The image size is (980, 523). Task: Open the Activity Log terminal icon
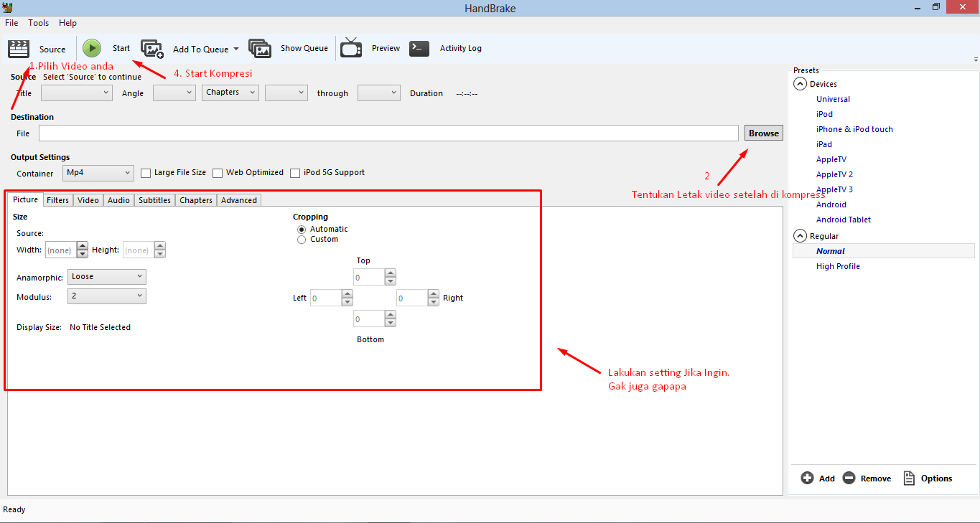coord(419,48)
